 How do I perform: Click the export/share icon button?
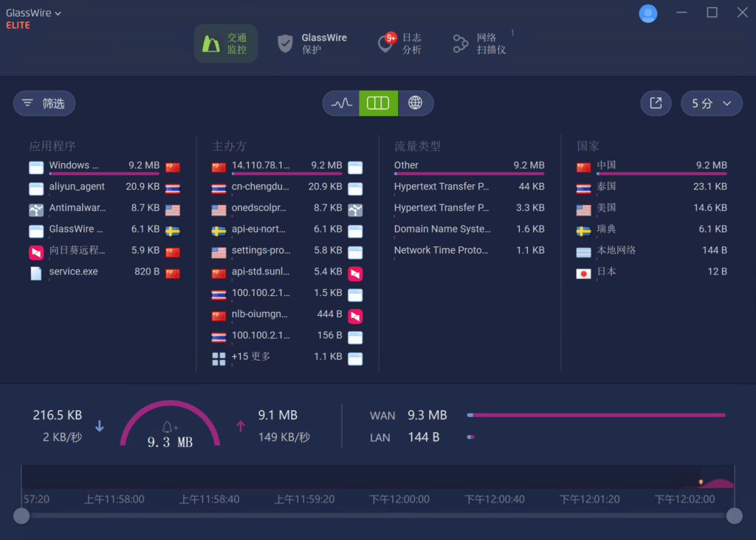point(656,104)
